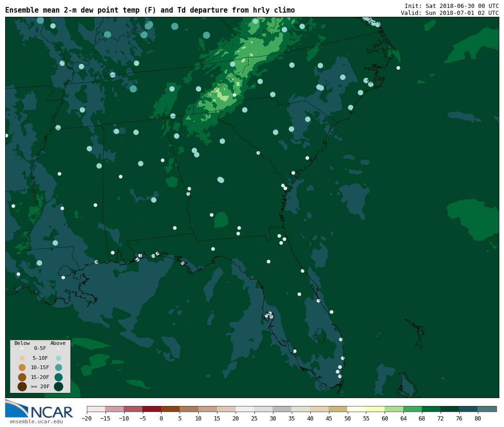Pick the color bar swatch between -10 and -5
The height and width of the screenshot is (427, 504).
click(x=133, y=409)
